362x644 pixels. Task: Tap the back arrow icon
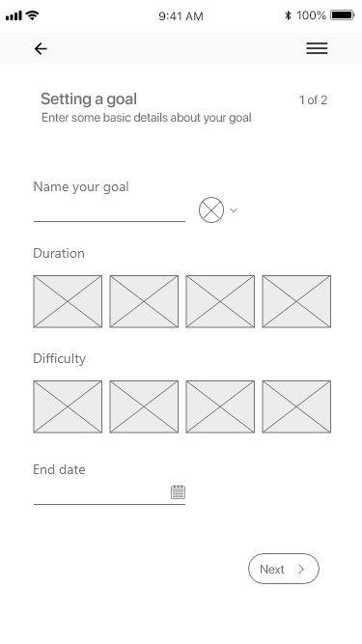[x=41, y=49]
